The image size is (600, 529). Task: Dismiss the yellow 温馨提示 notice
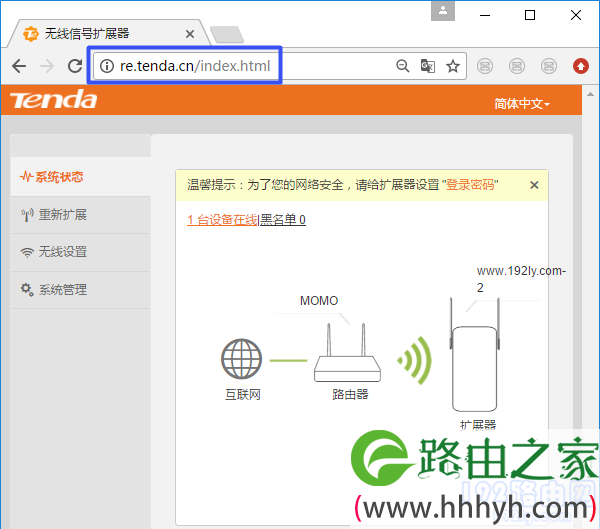click(534, 185)
